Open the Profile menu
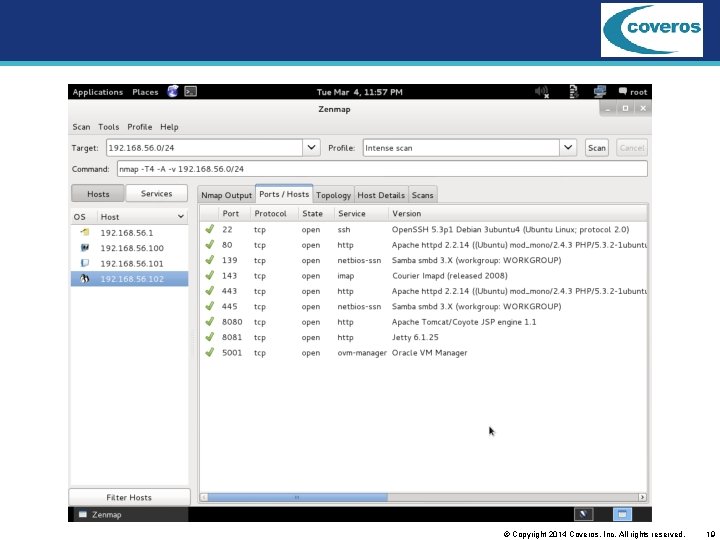This screenshot has width=720, height=540. coord(140,127)
